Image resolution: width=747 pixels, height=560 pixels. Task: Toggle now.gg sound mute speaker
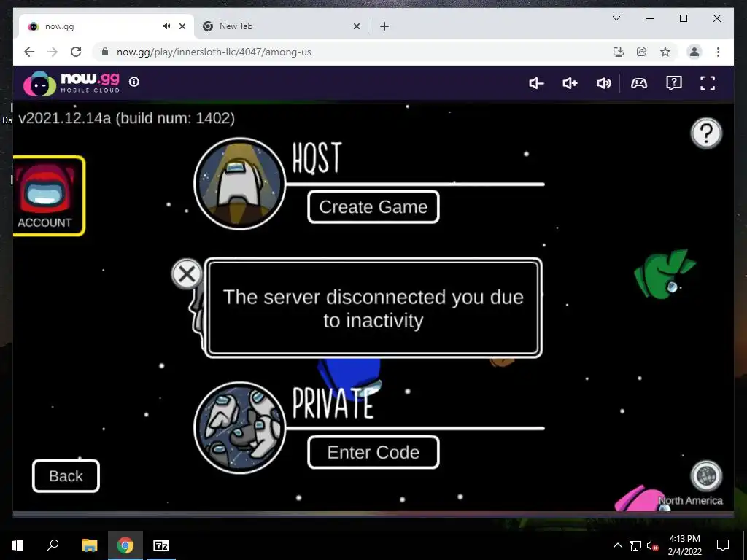[x=603, y=83]
